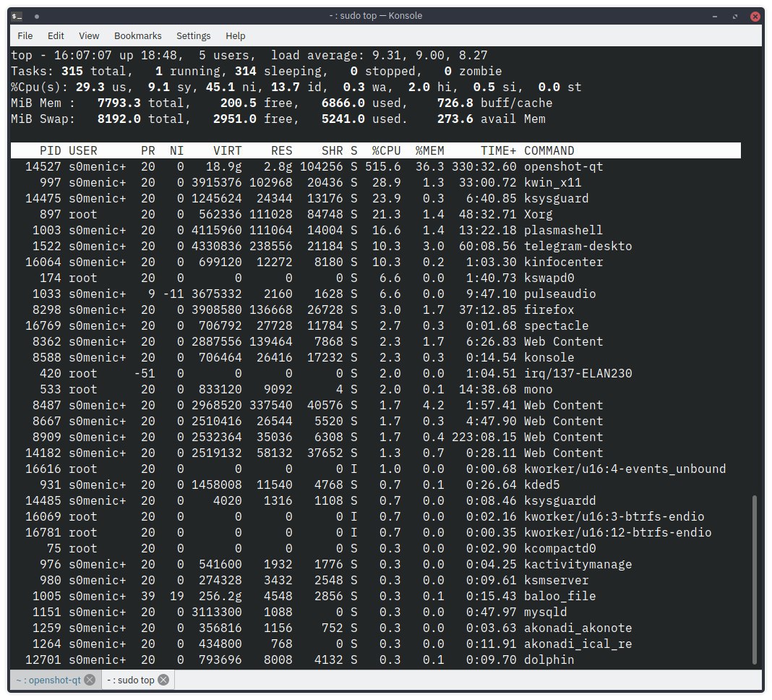Viewport: 772px width, 700px height.
Task: Click the pulseaudio process name
Action: [x=559, y=294]
